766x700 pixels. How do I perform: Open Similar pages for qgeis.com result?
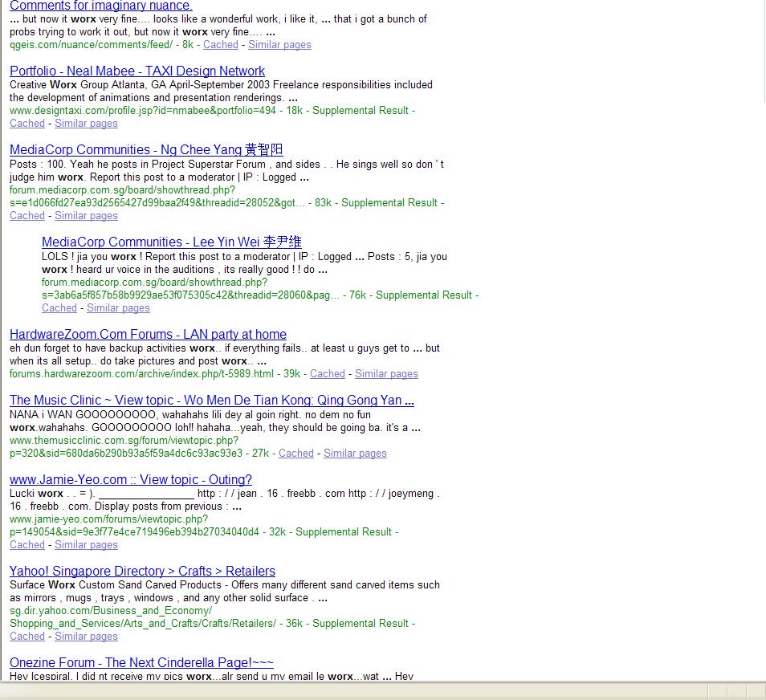coord(279,44)
